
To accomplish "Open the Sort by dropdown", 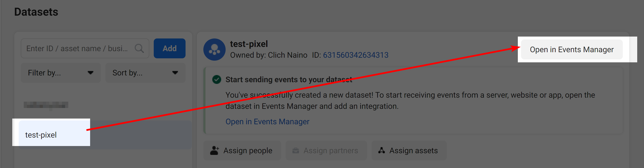I will (145, 73).
